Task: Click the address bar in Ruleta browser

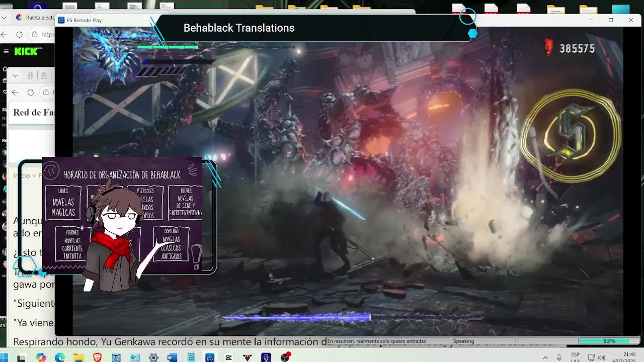Action: click(42, 35)
